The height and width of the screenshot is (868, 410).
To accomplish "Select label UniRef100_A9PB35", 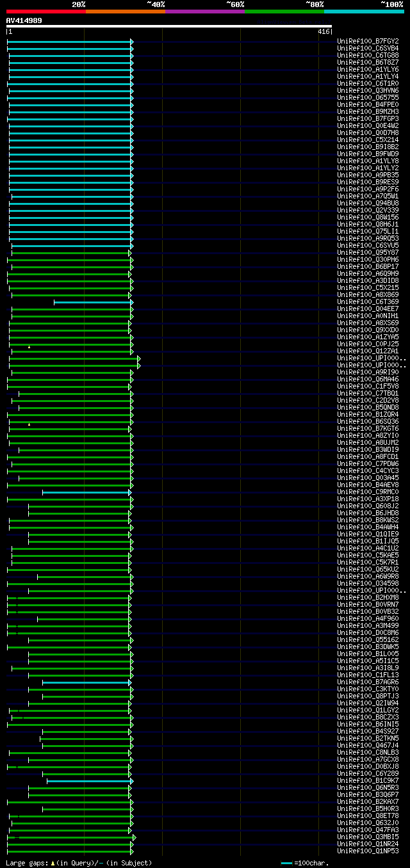I will 368,175.
